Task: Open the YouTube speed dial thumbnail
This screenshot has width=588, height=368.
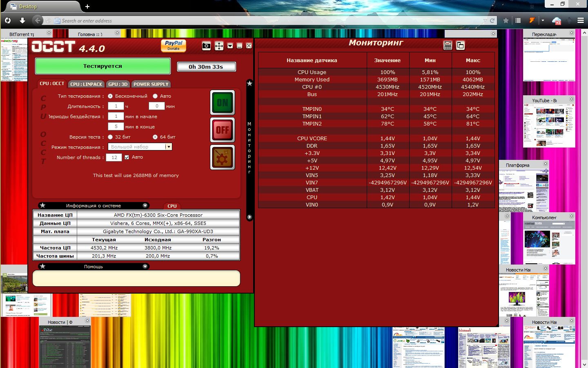Action: (x=549, y=126)
